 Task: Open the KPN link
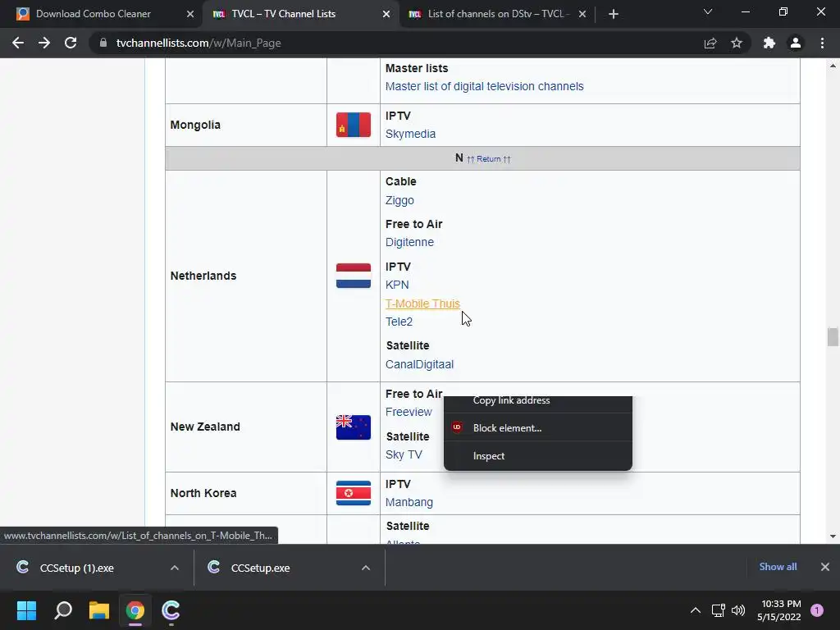tap(397, 285)
